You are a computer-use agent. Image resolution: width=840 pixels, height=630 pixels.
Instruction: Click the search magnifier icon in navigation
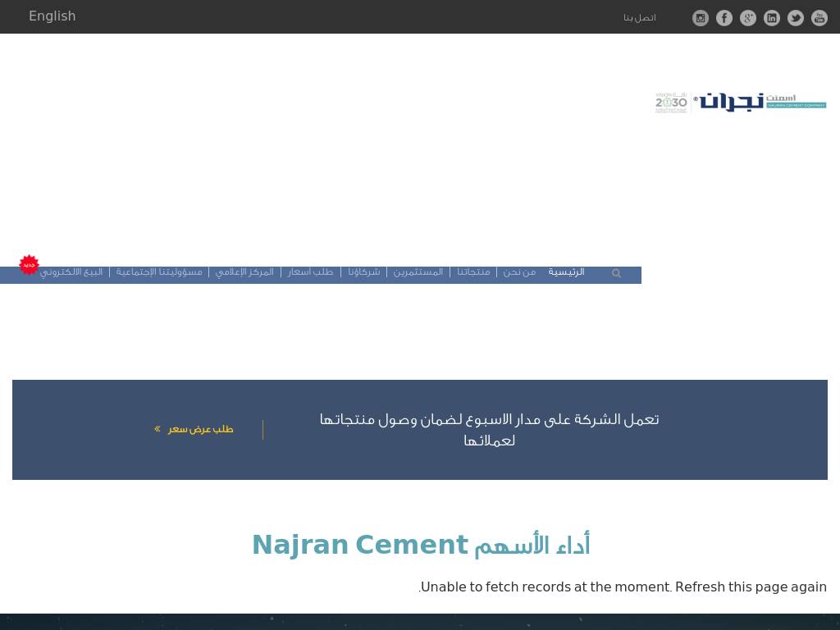(x=617, y=273)
